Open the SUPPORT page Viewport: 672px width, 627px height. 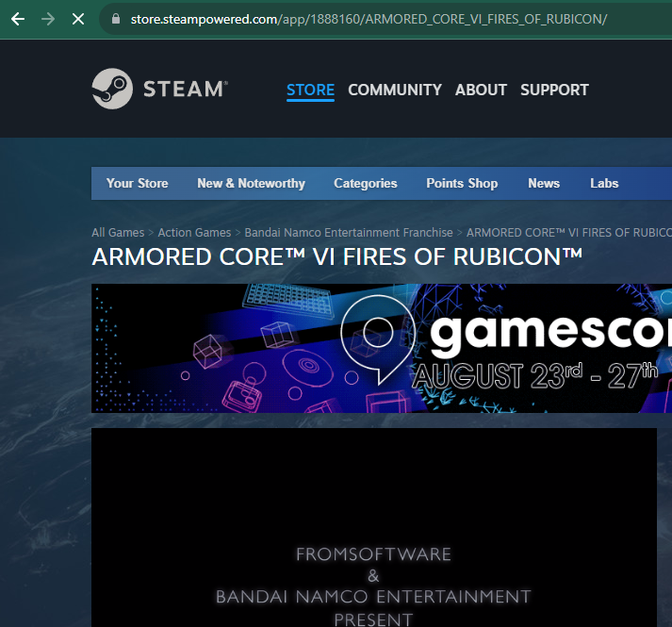click(554, 91)
